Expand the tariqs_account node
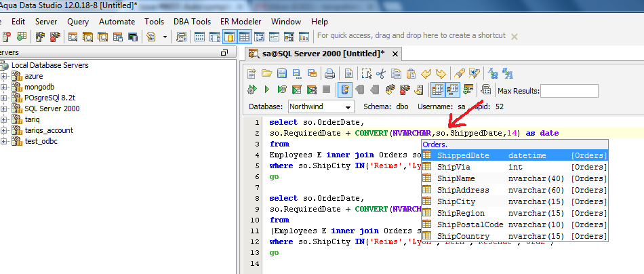Image resolution: width=644 pixels, height=274 pixels. 3,130
